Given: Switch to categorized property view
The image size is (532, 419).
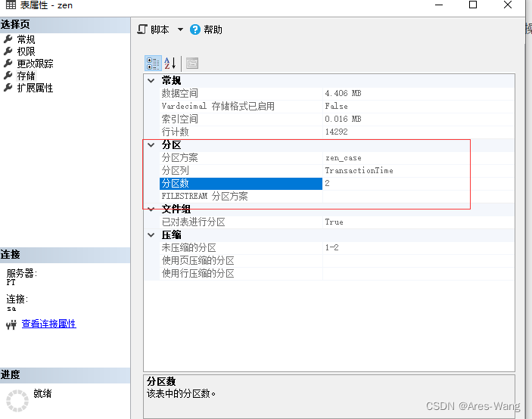Looking at the screenshot, I should click(153, 64).
